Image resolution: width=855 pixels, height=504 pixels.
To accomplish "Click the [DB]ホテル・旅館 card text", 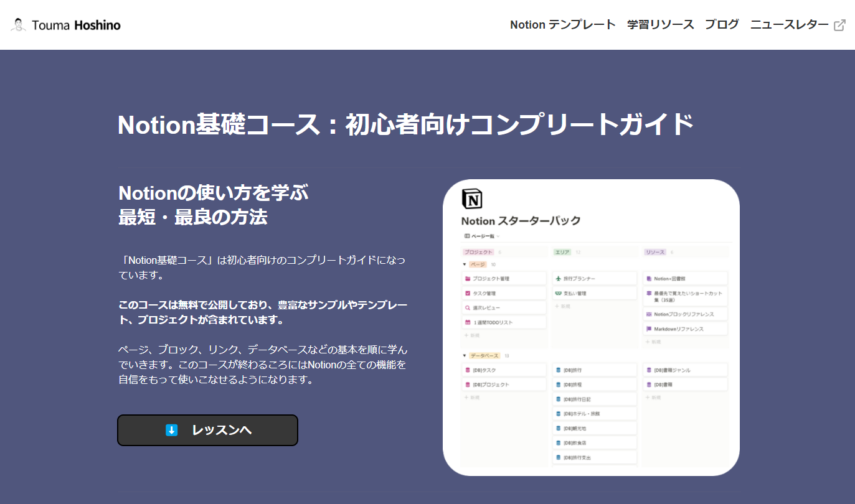I will pos(582,414).
